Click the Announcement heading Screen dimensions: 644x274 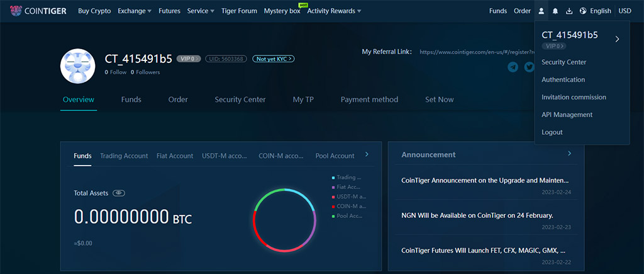(428, 155)
